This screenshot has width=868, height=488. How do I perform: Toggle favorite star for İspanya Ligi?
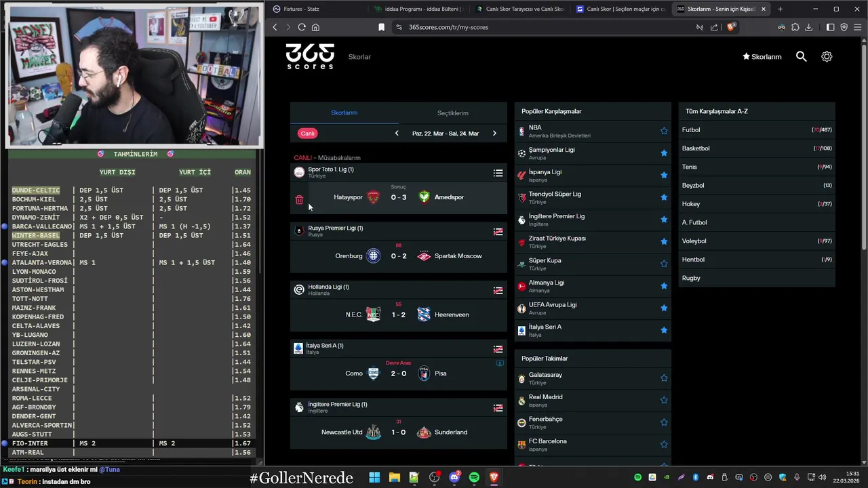click(664, 175)
